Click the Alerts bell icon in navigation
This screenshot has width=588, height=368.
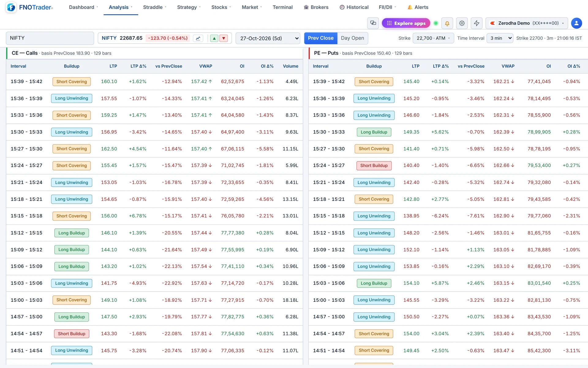click(x=410, y=7)
